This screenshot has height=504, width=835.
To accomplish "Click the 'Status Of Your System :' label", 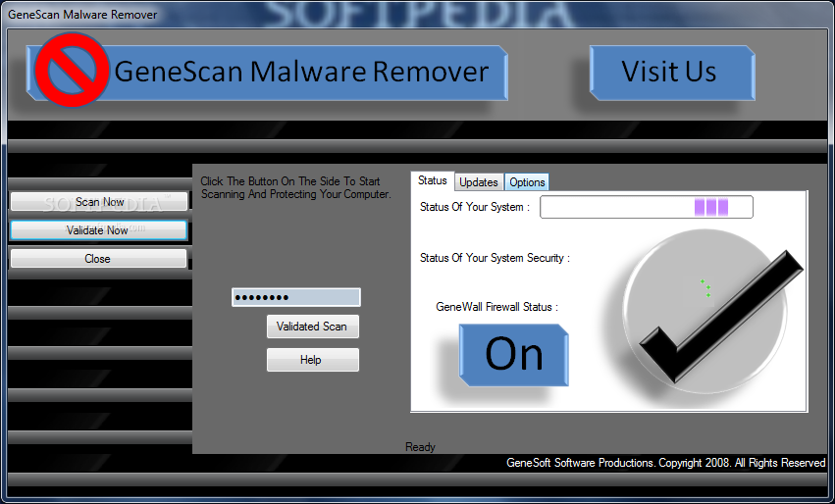I will (475, 207).
